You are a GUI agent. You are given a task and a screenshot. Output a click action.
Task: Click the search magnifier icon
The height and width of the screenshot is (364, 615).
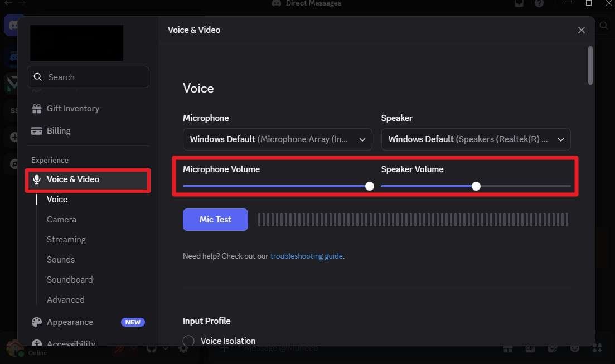38,77
